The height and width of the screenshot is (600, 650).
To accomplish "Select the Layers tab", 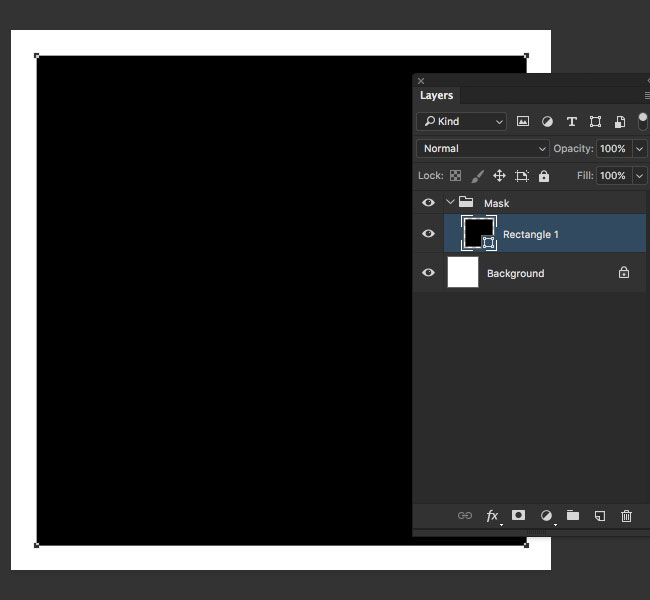I will pos(437,95).
